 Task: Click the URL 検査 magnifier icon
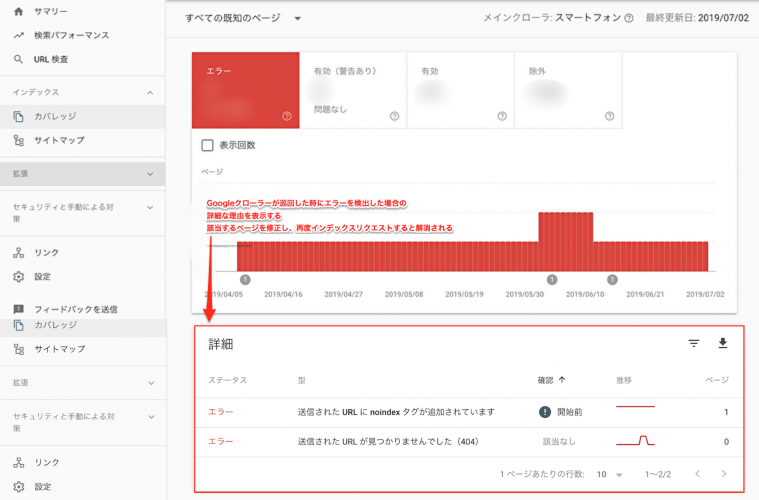click(18, 59)
